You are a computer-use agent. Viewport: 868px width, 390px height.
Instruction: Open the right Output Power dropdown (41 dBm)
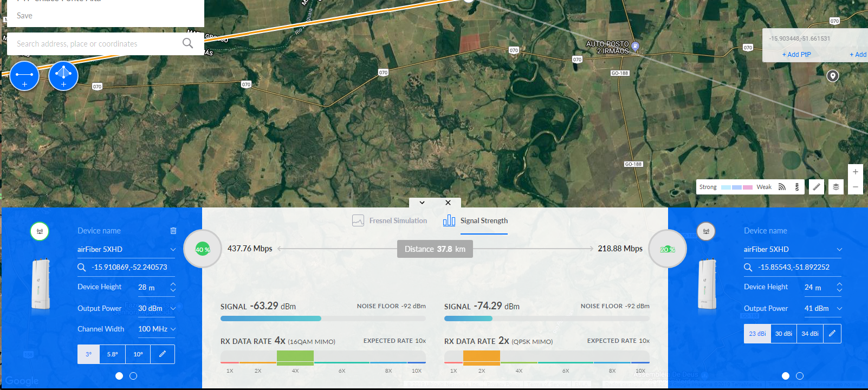(823, 308)
